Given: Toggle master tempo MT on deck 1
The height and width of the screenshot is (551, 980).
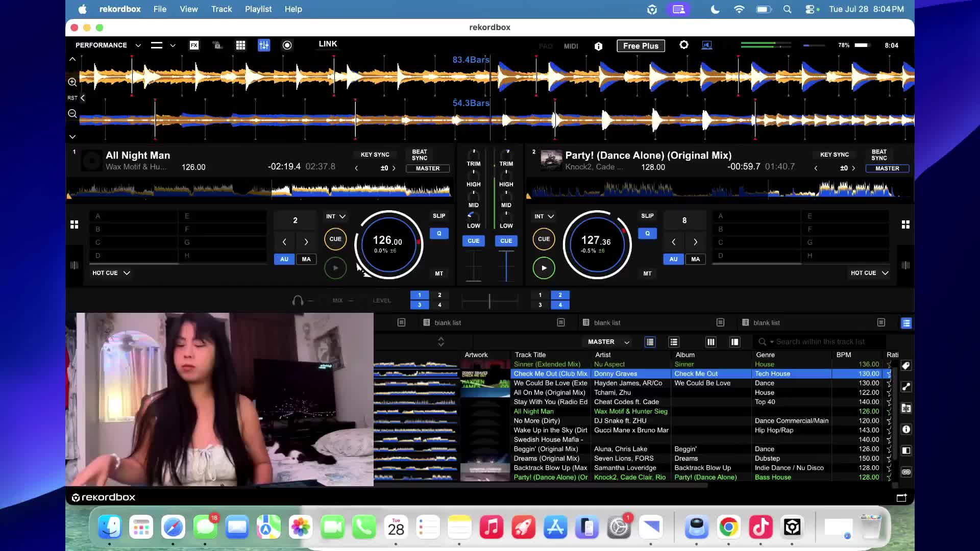Looking at the screenshot, I should (x=439, y=274).
